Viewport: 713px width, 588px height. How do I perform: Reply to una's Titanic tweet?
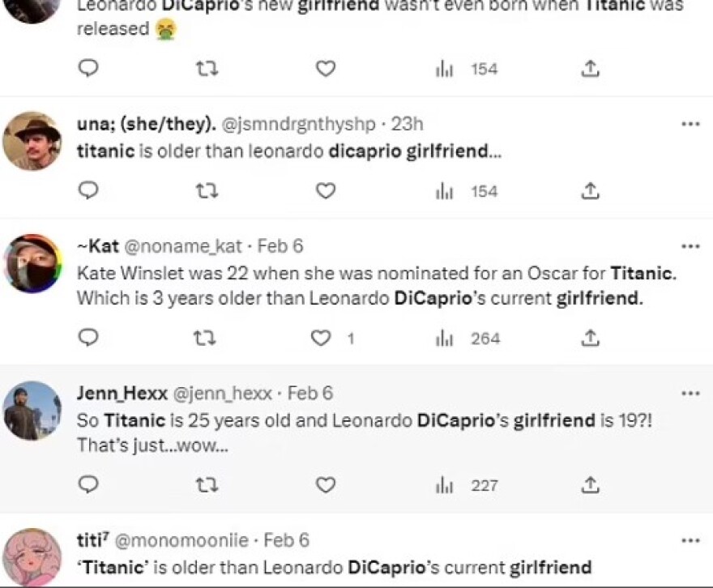pos(88,191)
